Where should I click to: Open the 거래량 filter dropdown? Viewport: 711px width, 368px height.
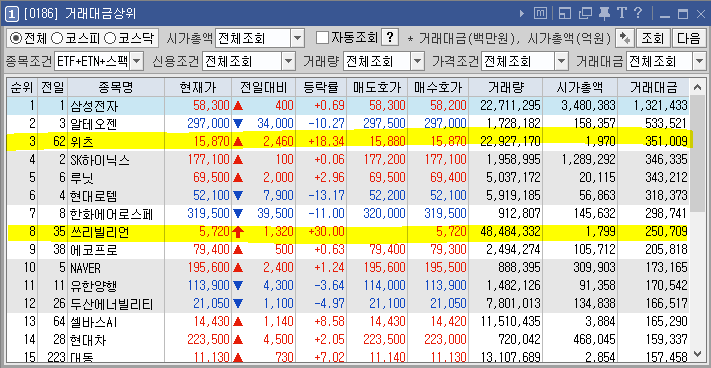pyautogui.click(x=417, y=61)
